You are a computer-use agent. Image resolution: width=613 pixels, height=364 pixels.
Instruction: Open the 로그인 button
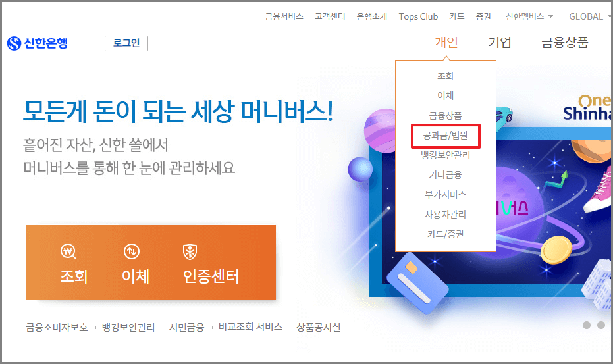126,43
